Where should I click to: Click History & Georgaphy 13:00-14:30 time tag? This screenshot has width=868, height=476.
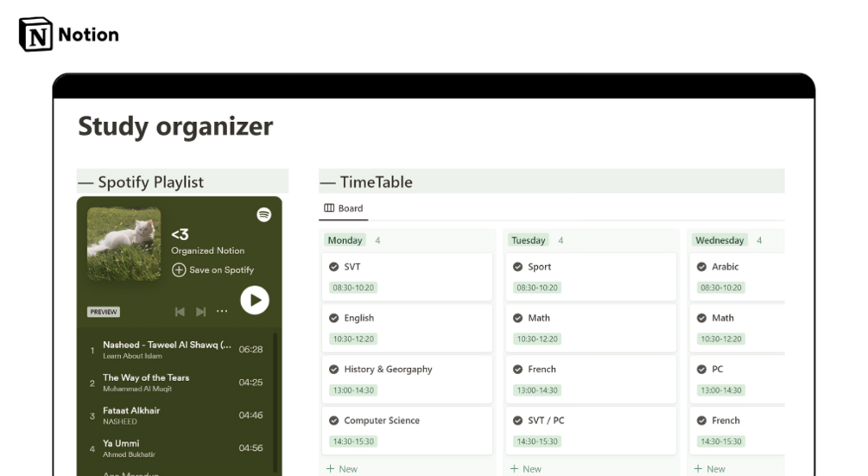[353, 390]
